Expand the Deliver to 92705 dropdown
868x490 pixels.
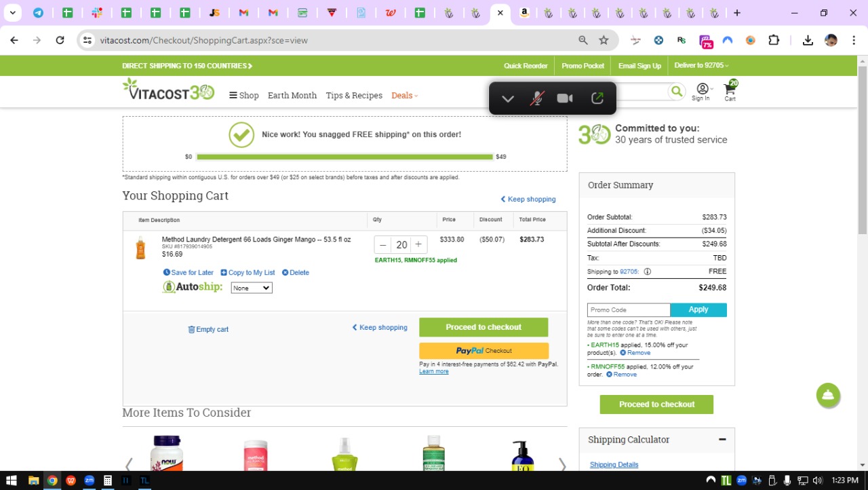click(701, 66)
